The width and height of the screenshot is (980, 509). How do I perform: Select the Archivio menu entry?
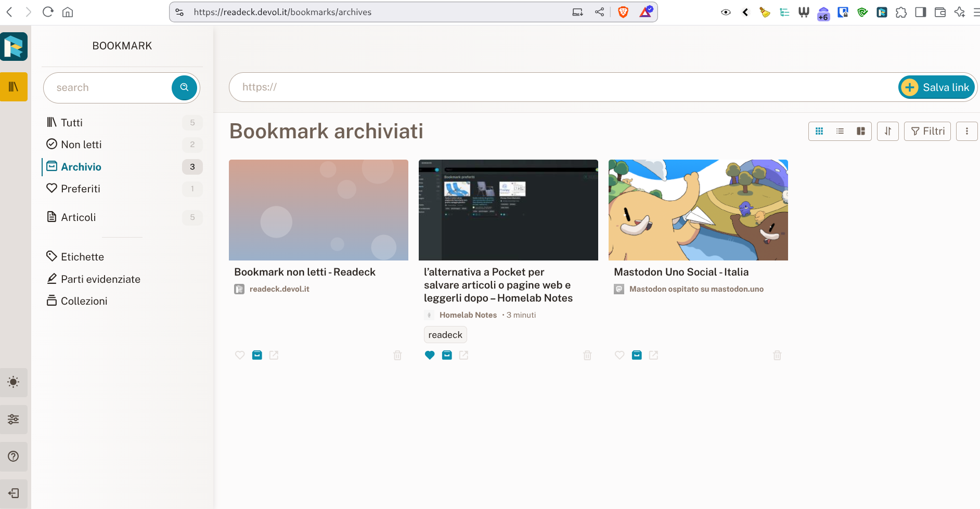pyautogui.click(x=122, y=167)
